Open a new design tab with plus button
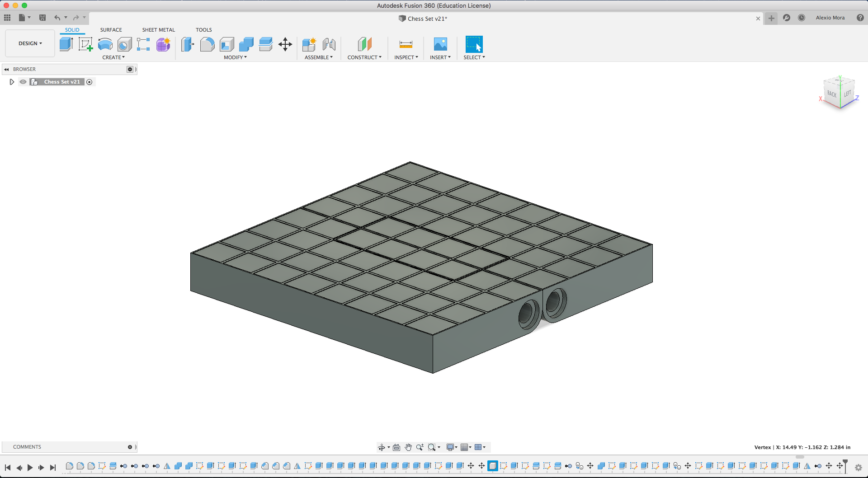The image size is (868, 478). point(771,18)
